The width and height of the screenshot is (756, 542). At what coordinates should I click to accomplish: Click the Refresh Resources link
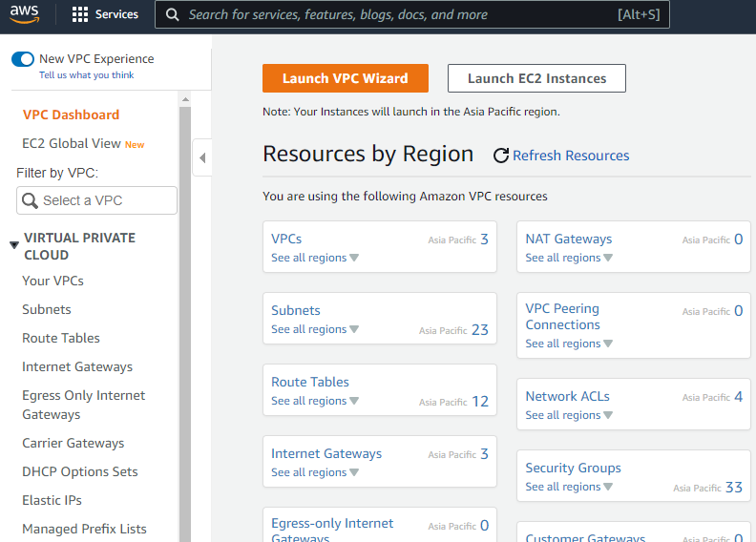point(571,156)
